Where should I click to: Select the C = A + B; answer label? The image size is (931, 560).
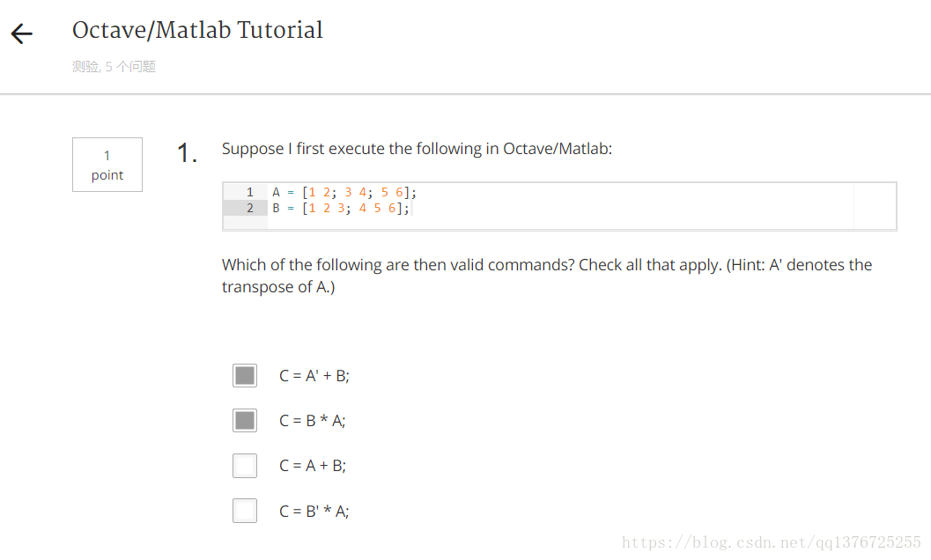coord(313,466)
